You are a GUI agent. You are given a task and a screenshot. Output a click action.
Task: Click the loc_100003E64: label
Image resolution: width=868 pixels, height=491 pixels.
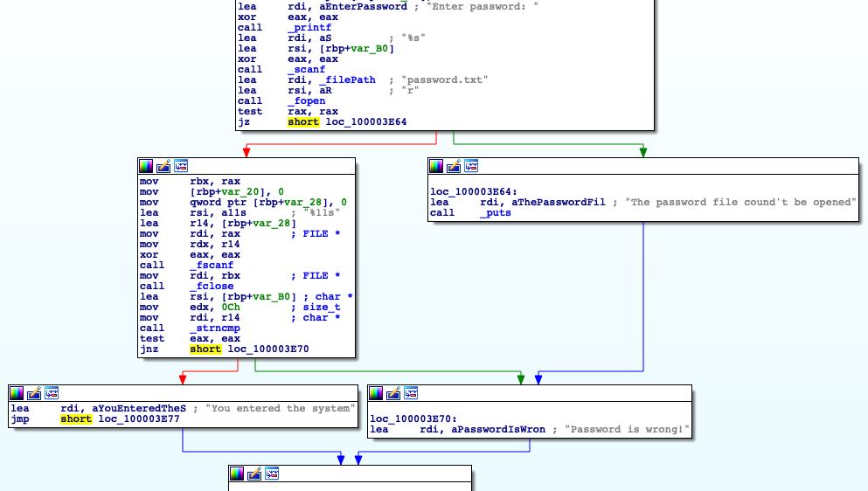[x=473, y=192]
